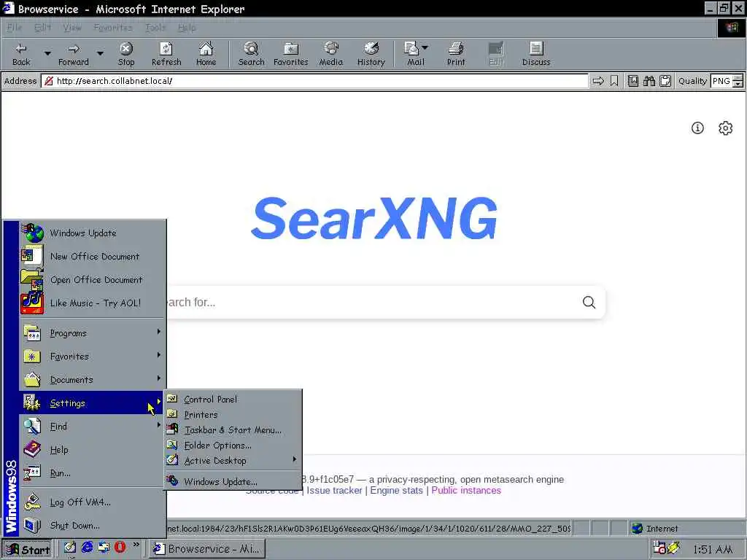Viewport: 747px width, 560px height.
Task: Open the Quality PNG combo box
Action: 727,81
